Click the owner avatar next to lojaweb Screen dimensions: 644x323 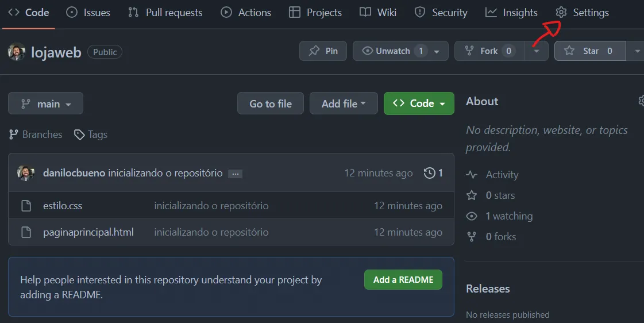[x=17, y=52]
